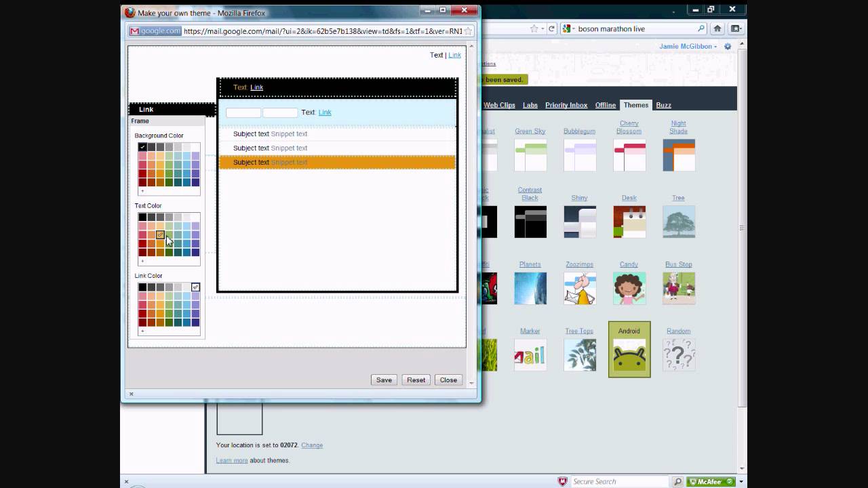
Task: Choose the Random theme thumbnail
Action: pos(679,354)
